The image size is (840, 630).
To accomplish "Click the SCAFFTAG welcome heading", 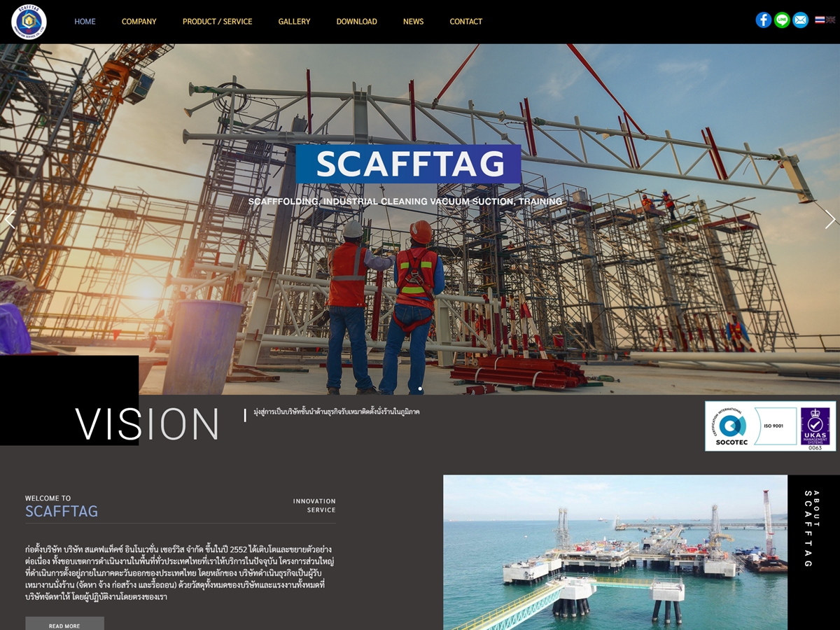I will click(62, 511).
